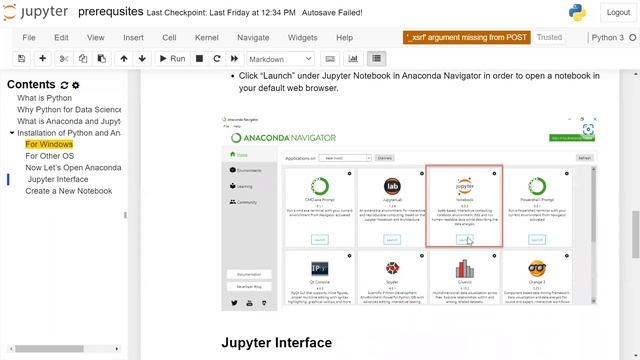640x360 pixels.
Task: Insert a cell below with plus icon
Action: point(42,59)
